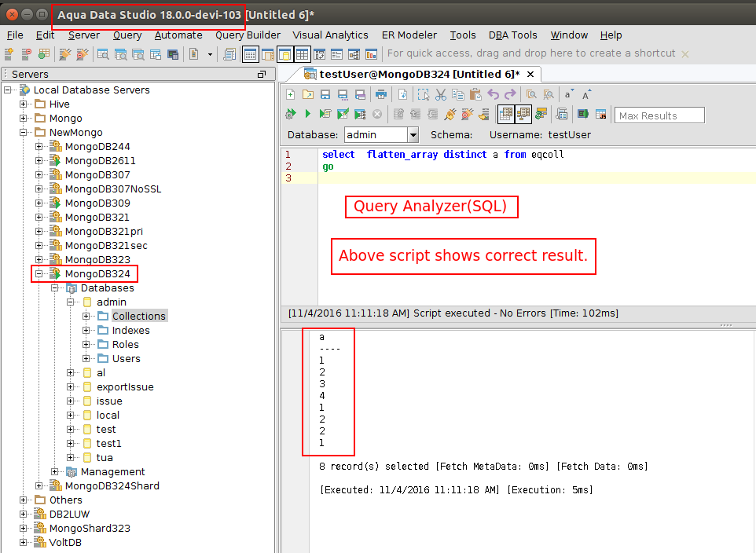Expand the Hive folder node
Image resolution: width=756 pixels, height=553 pixels.
click(23, 104)
